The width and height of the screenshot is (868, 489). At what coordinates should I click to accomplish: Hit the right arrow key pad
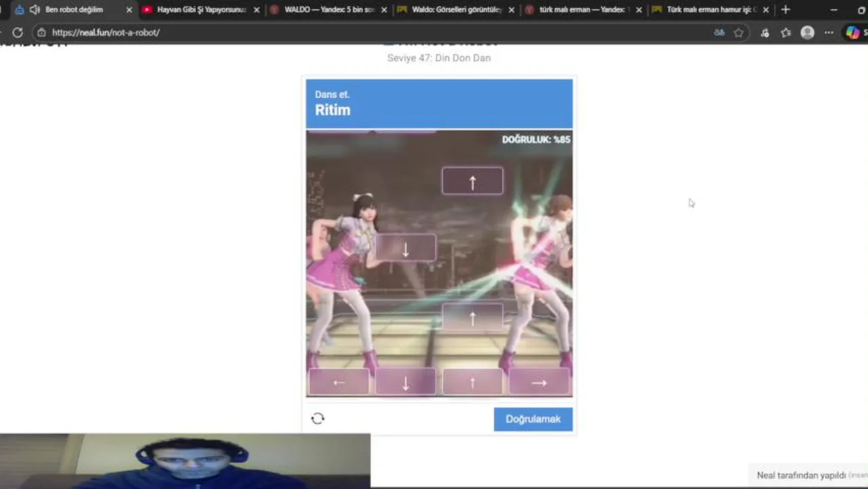pyautogui.click(x=539, y=382)
